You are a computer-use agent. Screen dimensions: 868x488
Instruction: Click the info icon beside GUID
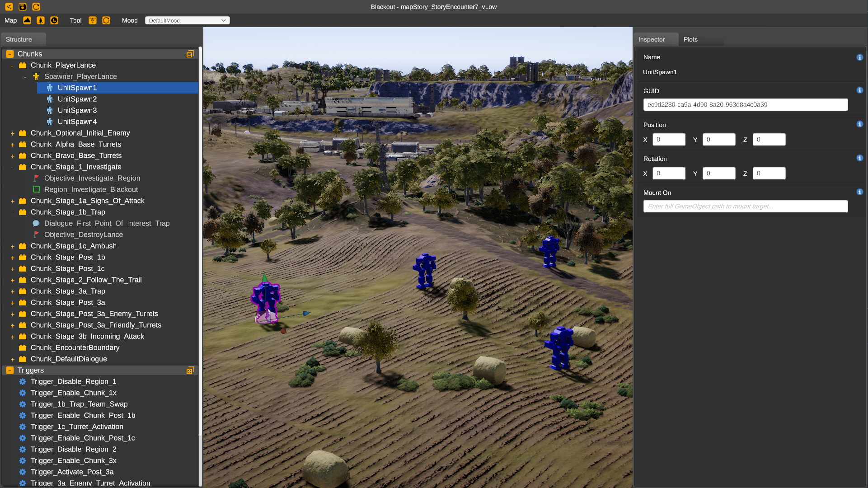pyautogui.click(x=859, y=90)
